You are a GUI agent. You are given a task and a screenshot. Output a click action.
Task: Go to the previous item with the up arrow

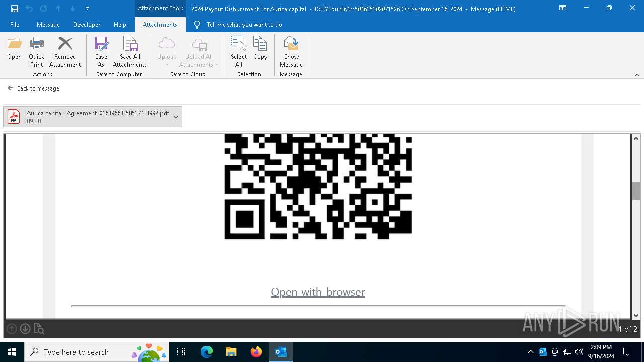[x=58, y=9]
